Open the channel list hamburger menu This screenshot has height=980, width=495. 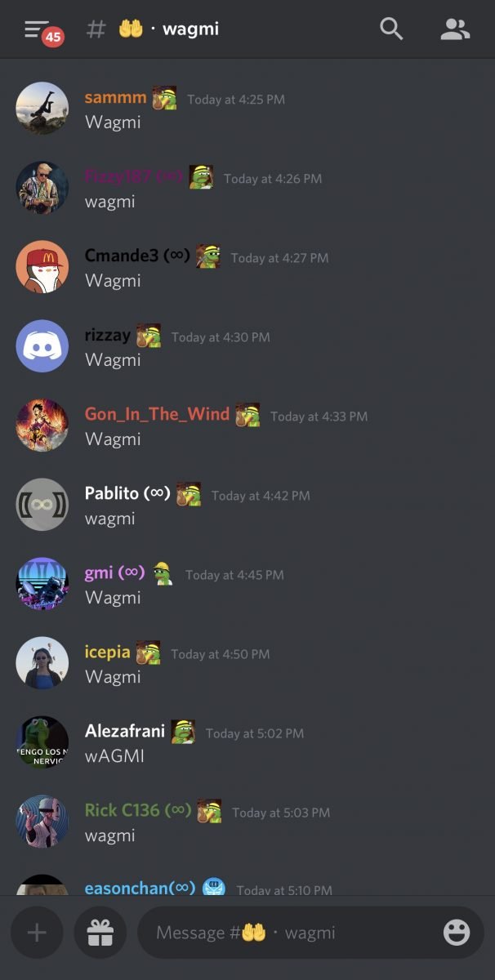click(36, 29)
